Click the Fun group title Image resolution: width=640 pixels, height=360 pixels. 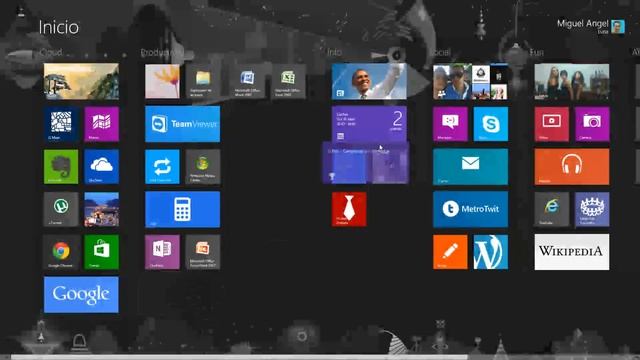point(536,52)
